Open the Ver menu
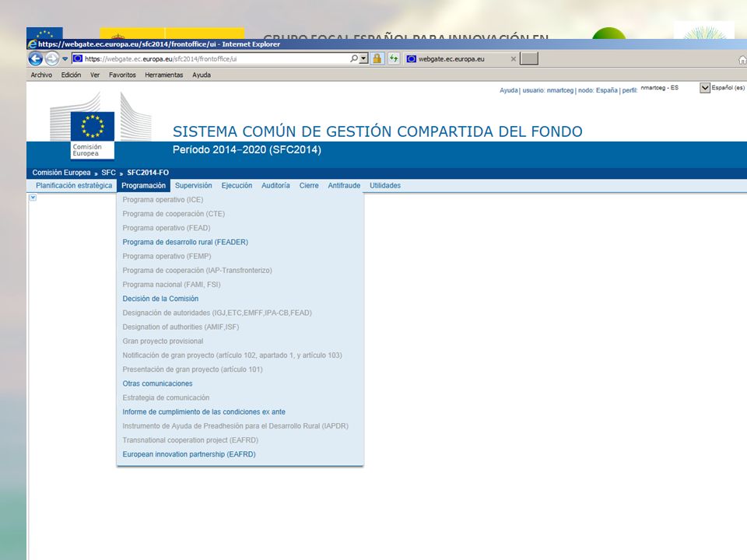Image resolution: width=747 pixels, height=560 pixels. coord(95,75)
